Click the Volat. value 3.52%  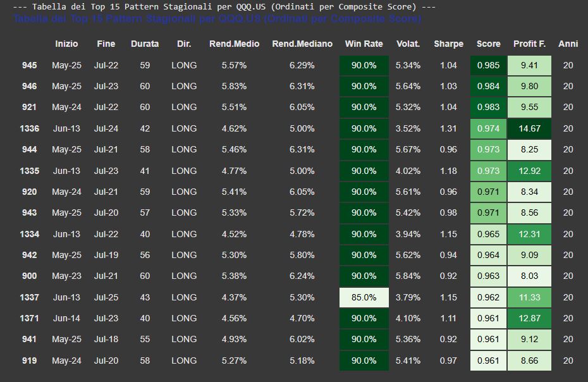click(408, 129)
